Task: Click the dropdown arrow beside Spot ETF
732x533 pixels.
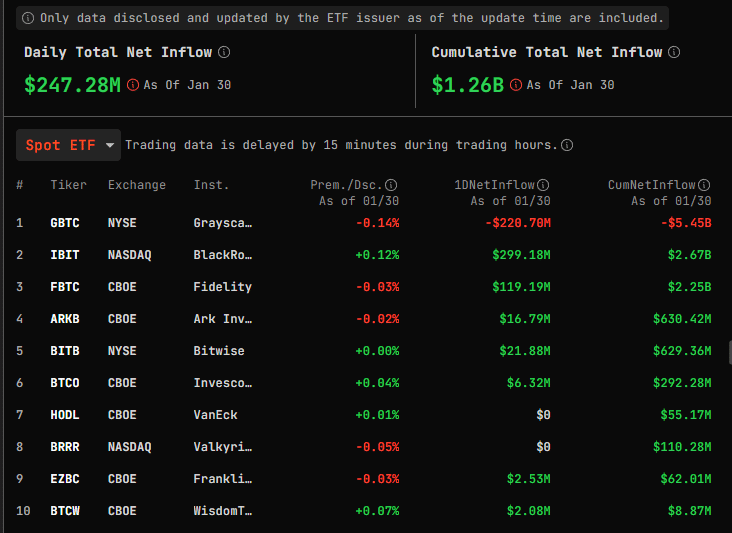Action: point(110,145)
